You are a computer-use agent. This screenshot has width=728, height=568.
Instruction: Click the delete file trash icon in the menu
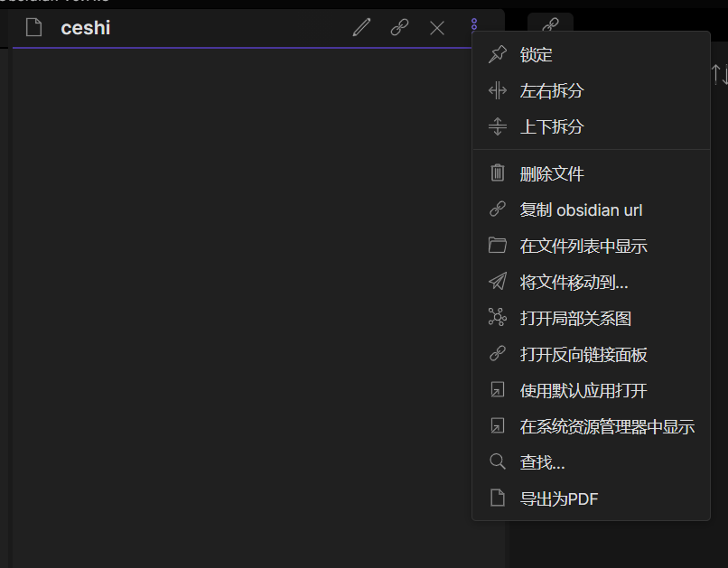point(498,172)
